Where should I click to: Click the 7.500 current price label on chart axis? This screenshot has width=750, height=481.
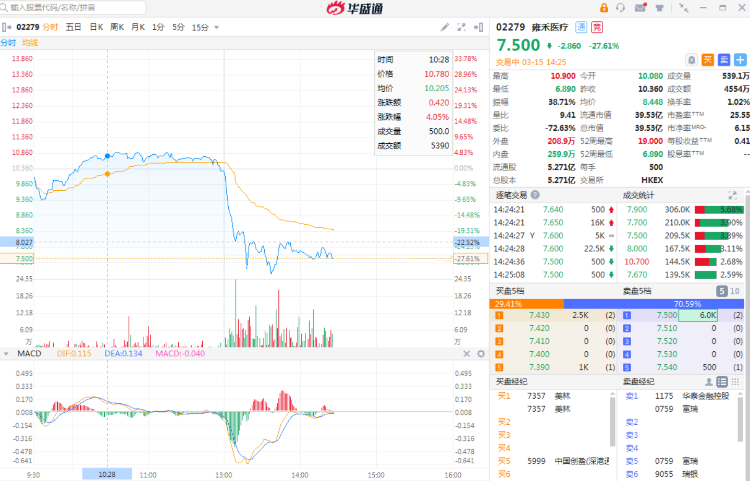point(17,259)
